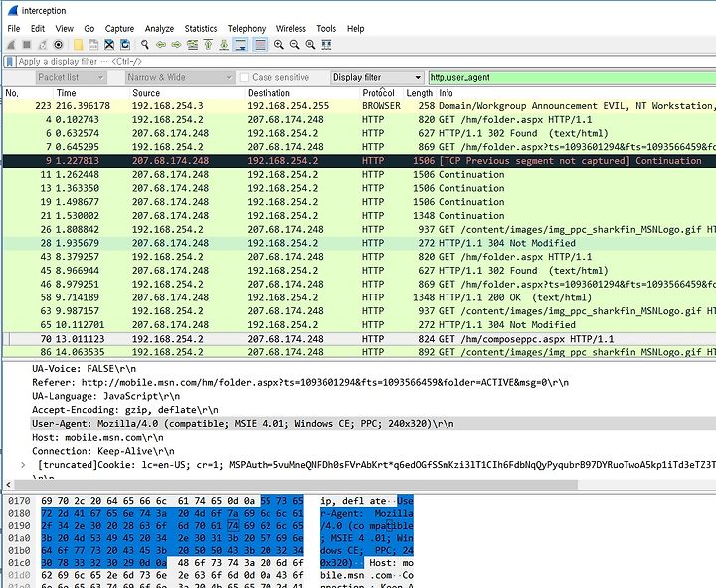Select packet 4 GET /hm/folder.aspx row
The image size is (716, 588).
(359, 120)
